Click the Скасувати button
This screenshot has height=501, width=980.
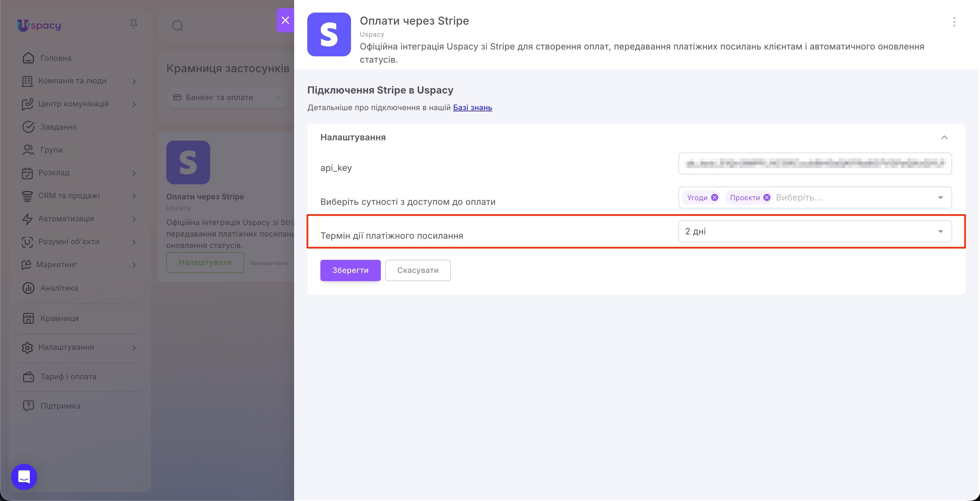(418, 270)
